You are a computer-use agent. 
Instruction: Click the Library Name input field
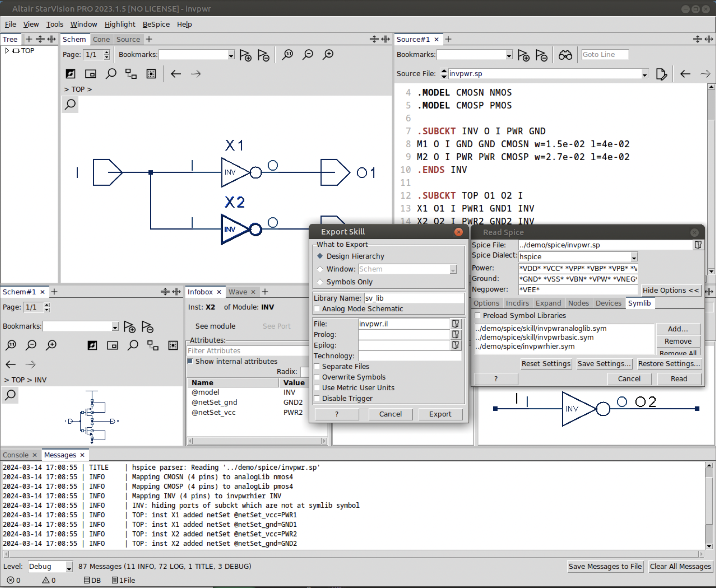click(x=414, y=298)
